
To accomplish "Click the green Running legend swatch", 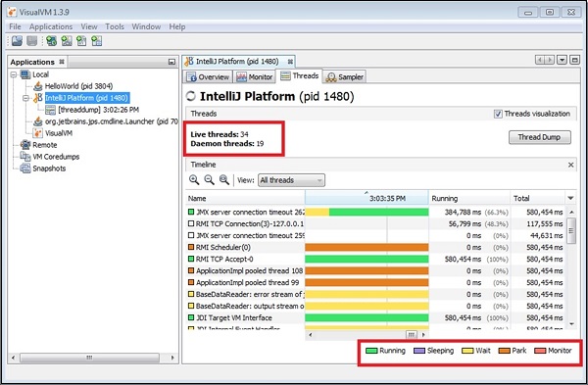I will (371, 351).
